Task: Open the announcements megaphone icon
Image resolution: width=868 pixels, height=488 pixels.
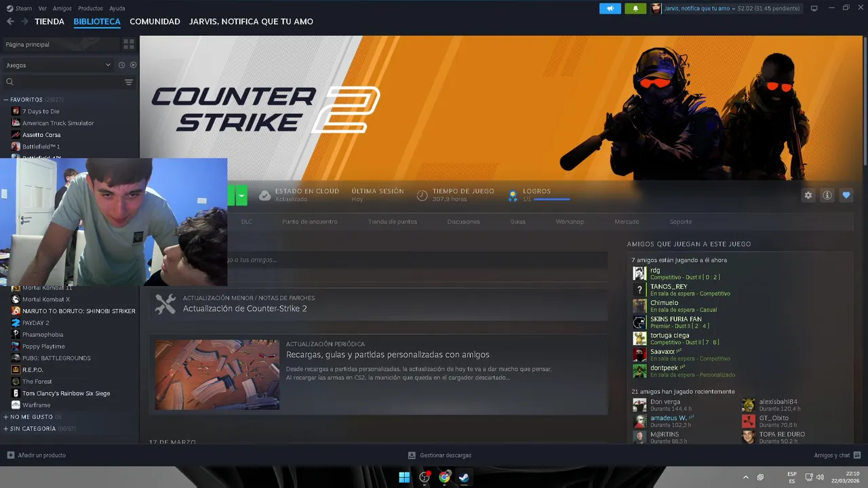Action: point(610,8)
